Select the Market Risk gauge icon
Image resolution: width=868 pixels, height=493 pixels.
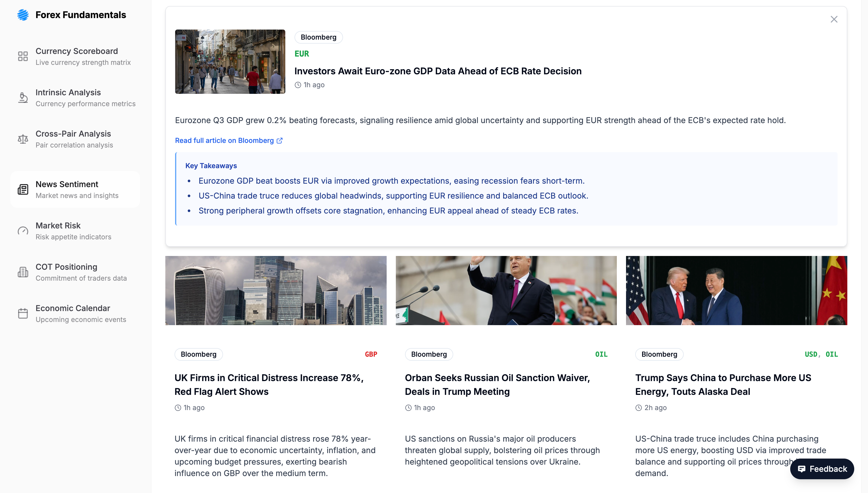point(23,231)
